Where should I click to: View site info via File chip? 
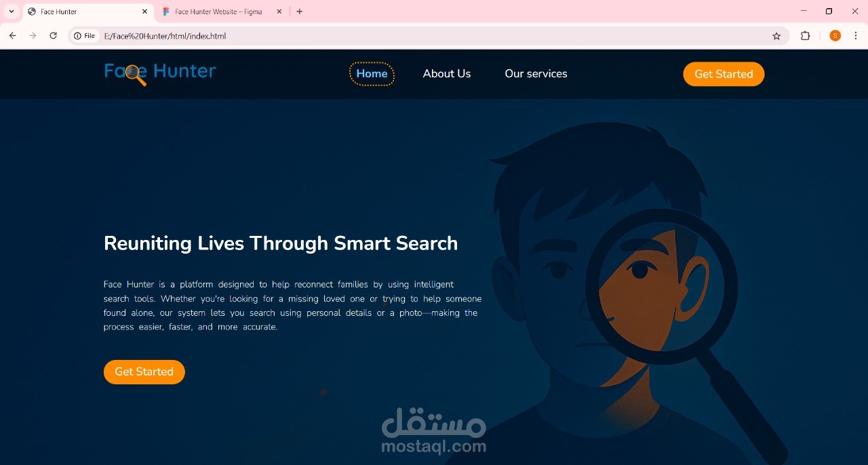(85, 36)
